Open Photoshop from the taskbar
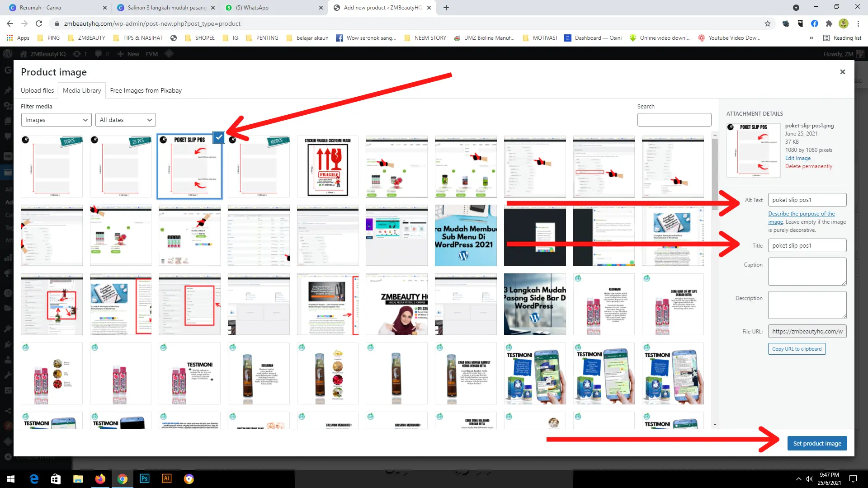The height and width of the screenshot is (488, 868). [145, 479]
